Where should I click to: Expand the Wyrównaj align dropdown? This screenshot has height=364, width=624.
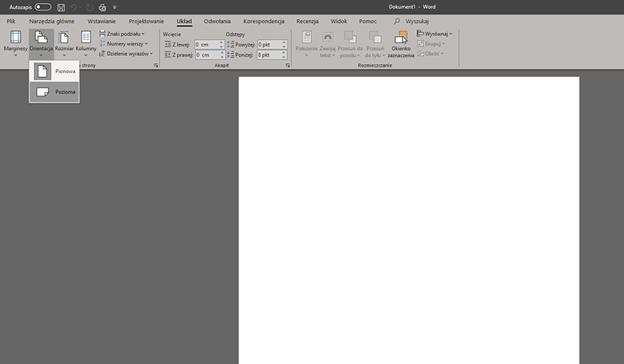[x=434, y=34]
